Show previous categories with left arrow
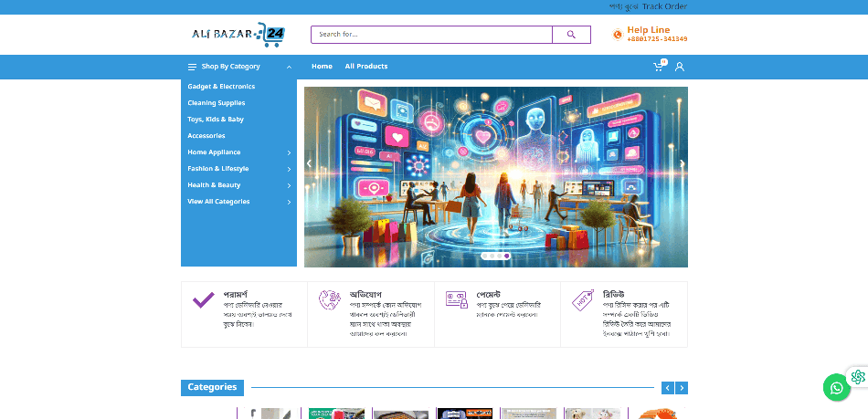 [668, 388]
